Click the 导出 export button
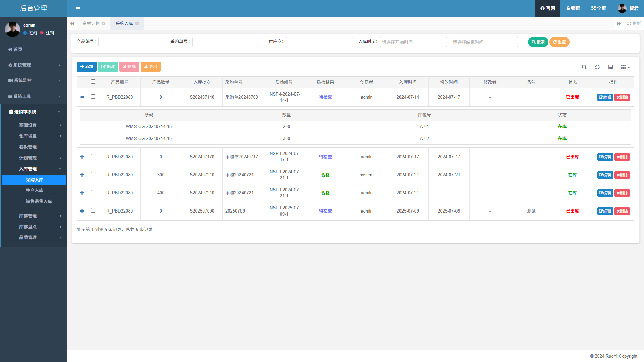The width and height of the screenshot is (644, 362). [151, 67]
